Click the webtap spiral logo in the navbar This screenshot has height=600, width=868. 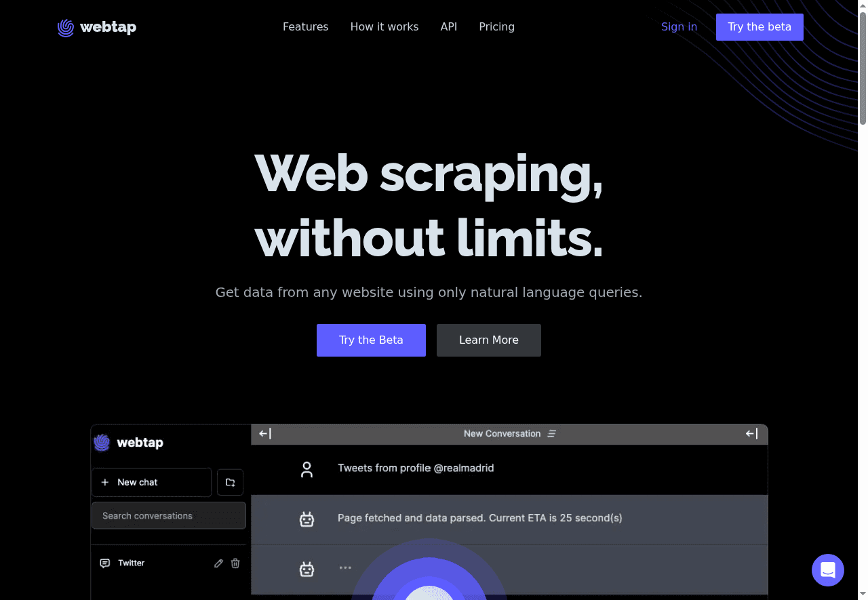click(65, 27)
